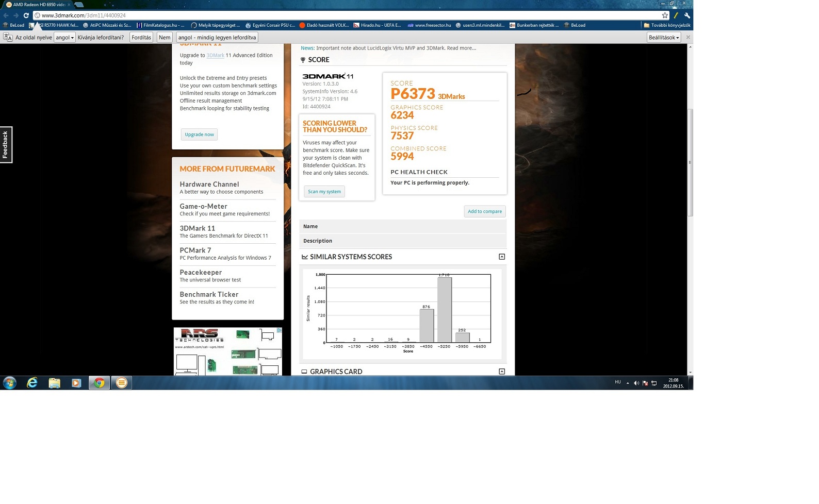
Task: Open the Hirado.hu UEFA bookmark
Action: coord(377,25)
